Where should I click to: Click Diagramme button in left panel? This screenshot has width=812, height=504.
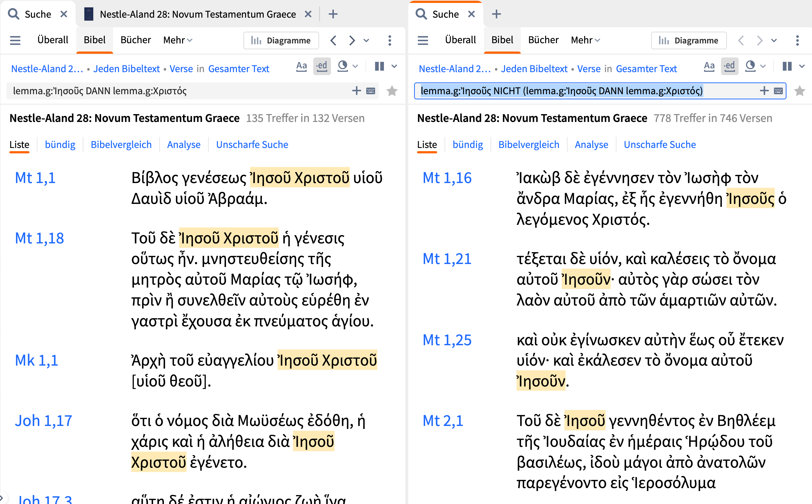(281, 40)
